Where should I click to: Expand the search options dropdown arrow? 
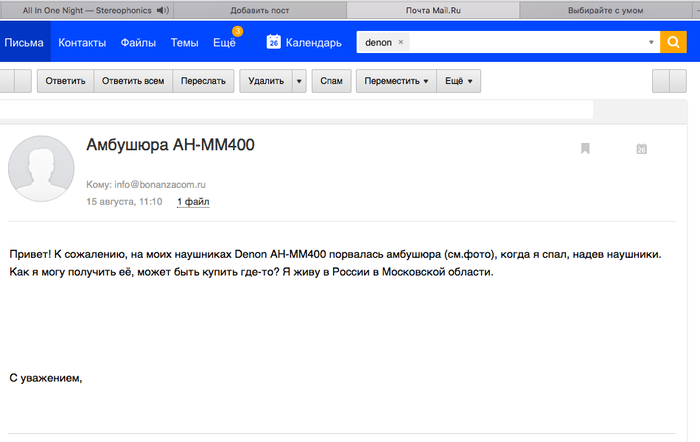click(651, 43)
